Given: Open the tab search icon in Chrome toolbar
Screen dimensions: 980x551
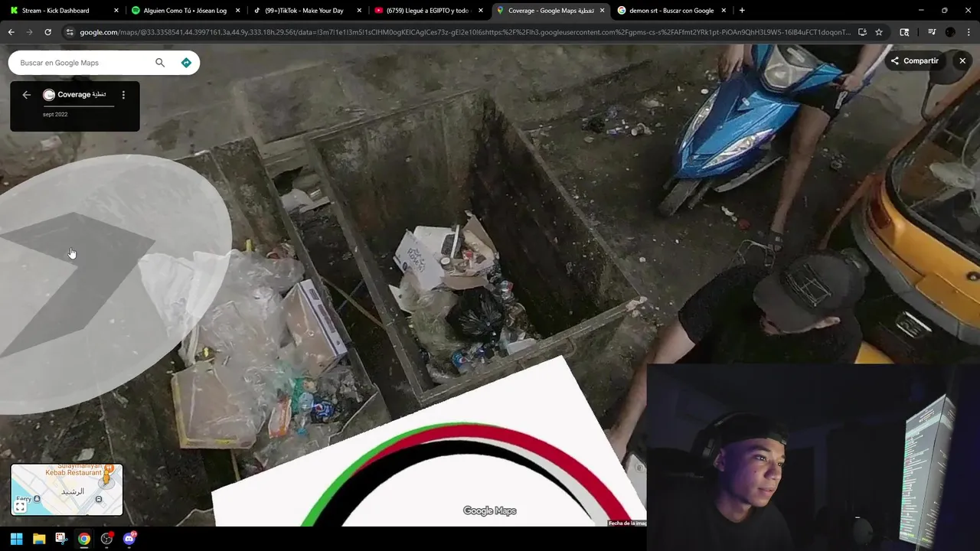Looking at the screenshot, I should (x=905, y=32).
